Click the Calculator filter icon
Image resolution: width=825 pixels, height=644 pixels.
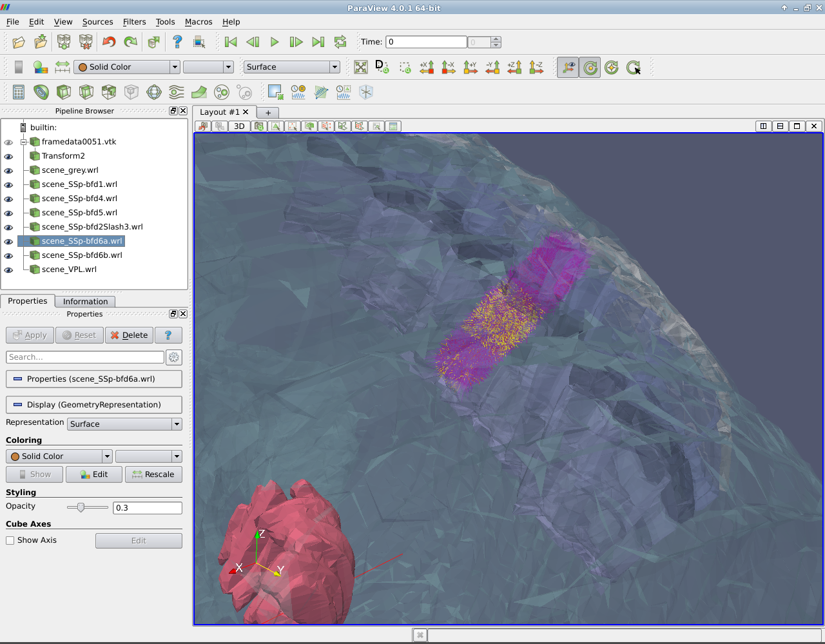click(19, 92)
